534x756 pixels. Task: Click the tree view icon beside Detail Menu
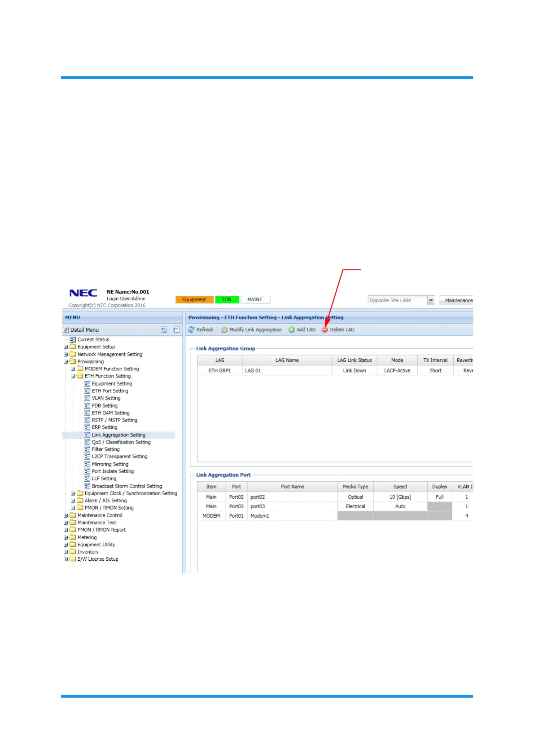(x=164, y=330)
